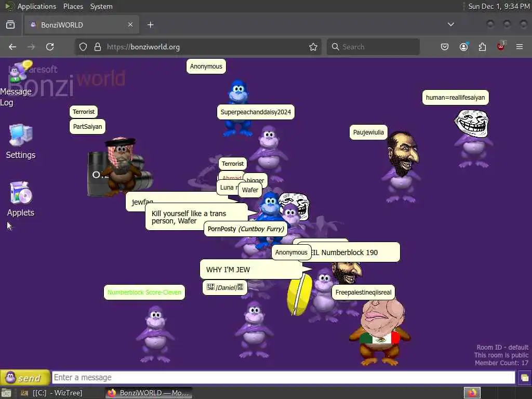Open the Pocket save icon
Viewport: 532px width, 399px height.
[x=445, y=47]
